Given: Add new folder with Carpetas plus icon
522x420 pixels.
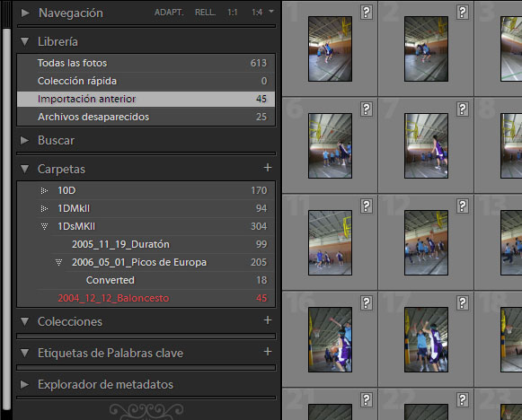Looking at the screenshot, I should (x=268, y=168).
